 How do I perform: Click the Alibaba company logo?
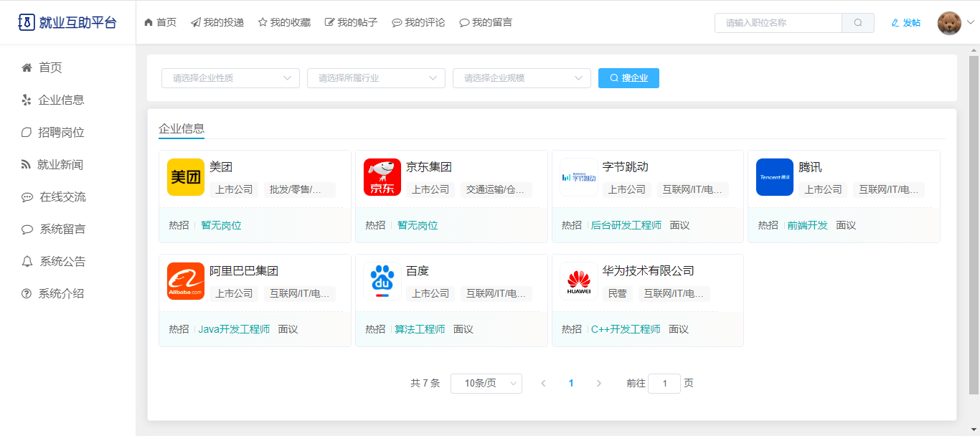click(x=186, y=281)
